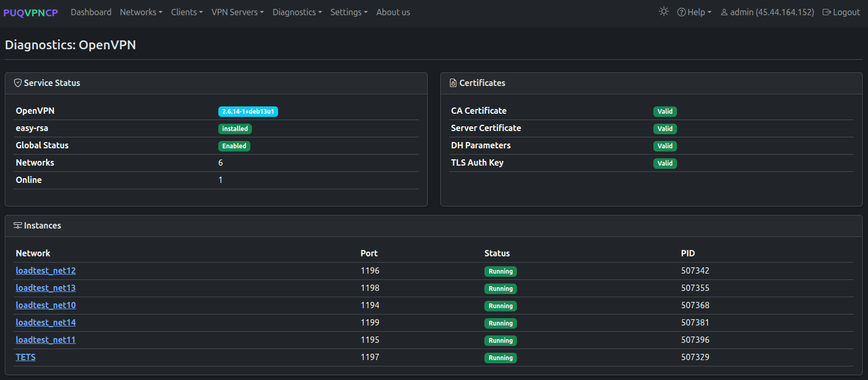
Task: Click the Online count value 1
Action: point(220,180)
